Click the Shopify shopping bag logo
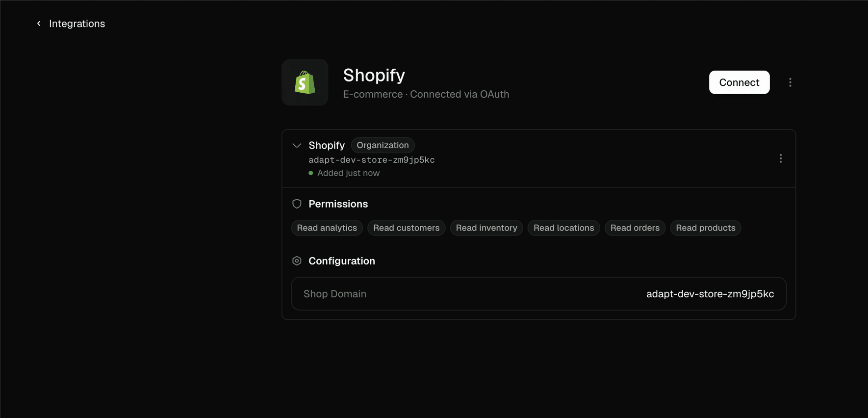The image size is (868, 418). point(305,82)
